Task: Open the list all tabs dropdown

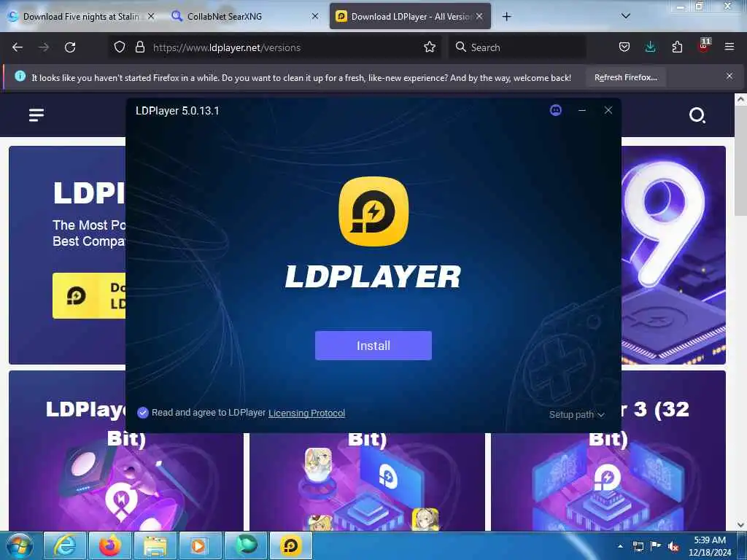Action: 626,16
